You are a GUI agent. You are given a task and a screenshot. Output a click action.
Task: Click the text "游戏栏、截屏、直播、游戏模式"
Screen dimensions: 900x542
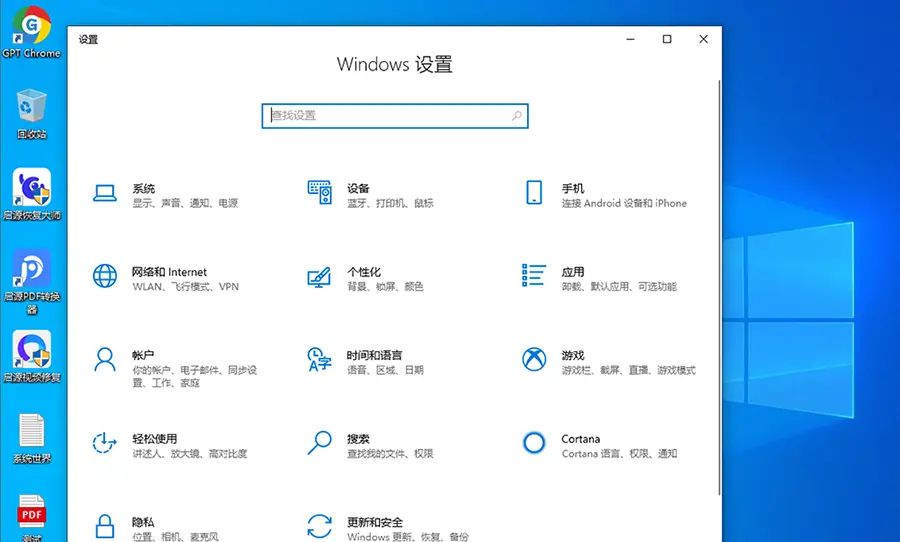[629, 370]
